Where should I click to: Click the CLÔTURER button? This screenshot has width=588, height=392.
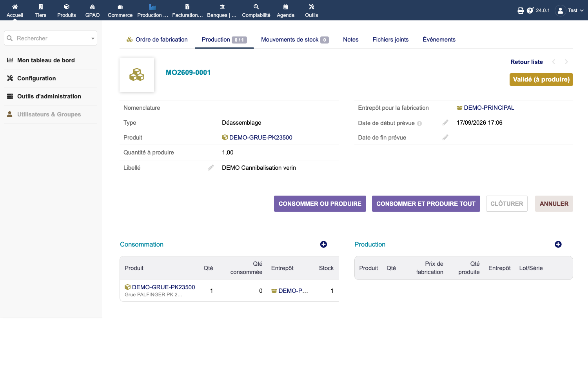507,204
